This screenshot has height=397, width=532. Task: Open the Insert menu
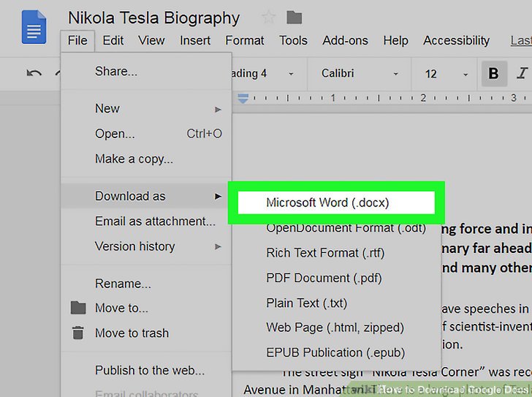point(195,41)
